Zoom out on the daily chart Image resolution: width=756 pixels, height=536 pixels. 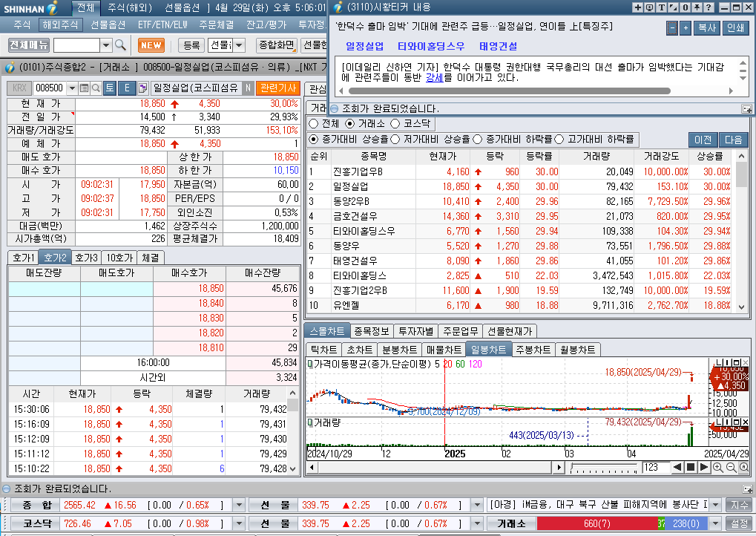(731, 467)
